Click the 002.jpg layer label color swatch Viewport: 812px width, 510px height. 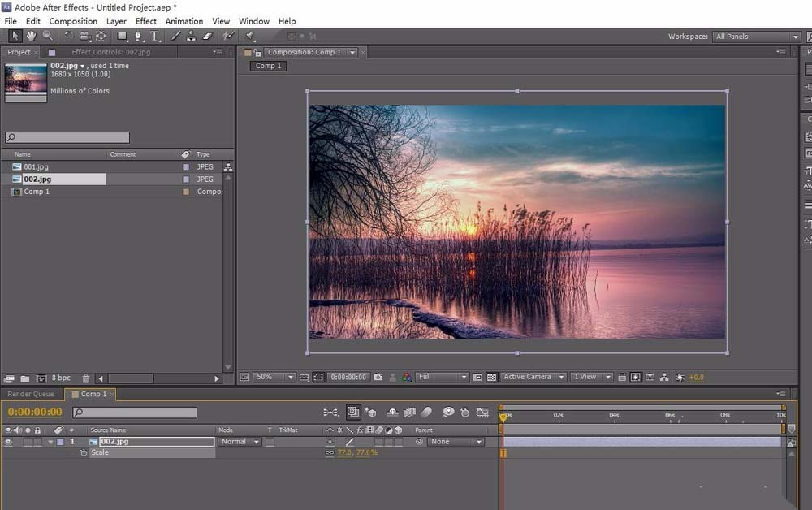(60, 442)
